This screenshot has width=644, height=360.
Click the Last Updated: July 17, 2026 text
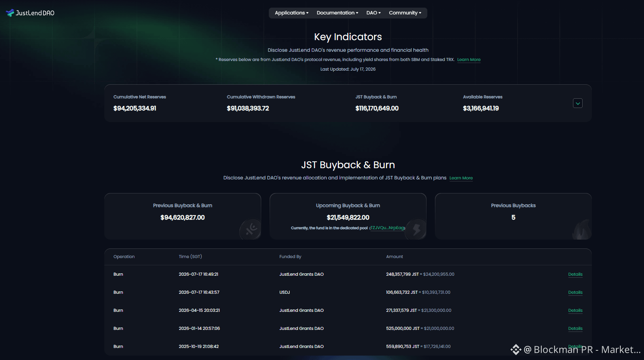[348, 69]
